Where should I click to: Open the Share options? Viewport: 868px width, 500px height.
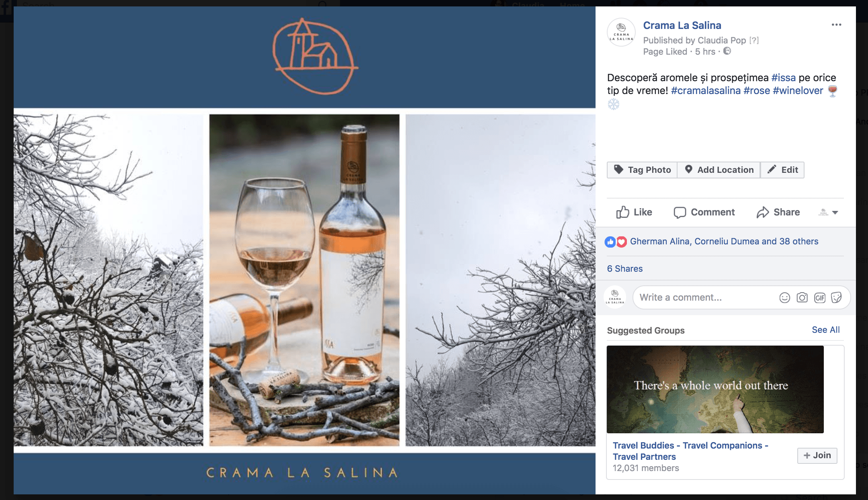tap(778, 212)
